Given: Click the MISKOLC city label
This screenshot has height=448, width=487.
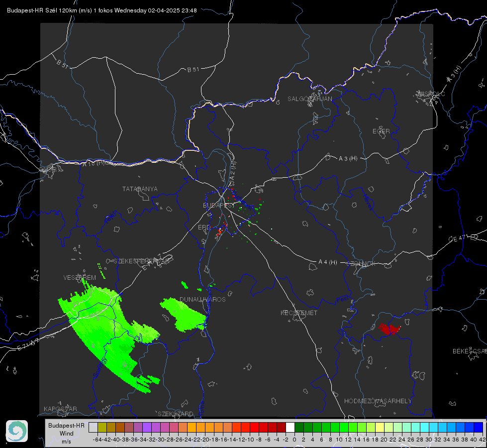Looking at the screenshot, I should [x=431, y=94].
